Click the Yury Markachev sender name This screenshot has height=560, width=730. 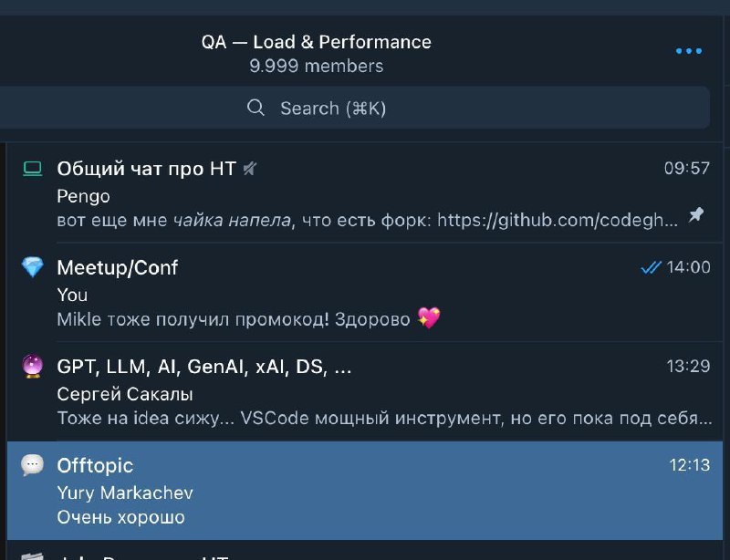point(125,493)
